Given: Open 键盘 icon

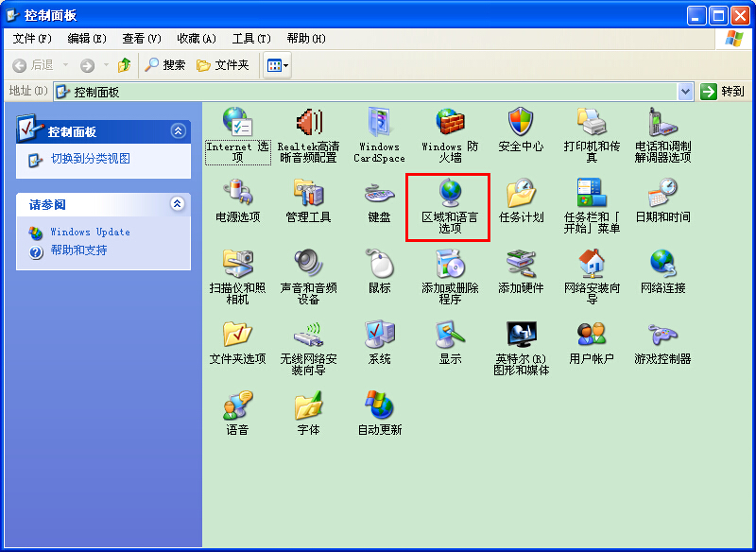Looking at the screenshot, I should pyautogui.click(x=380, y=194).
